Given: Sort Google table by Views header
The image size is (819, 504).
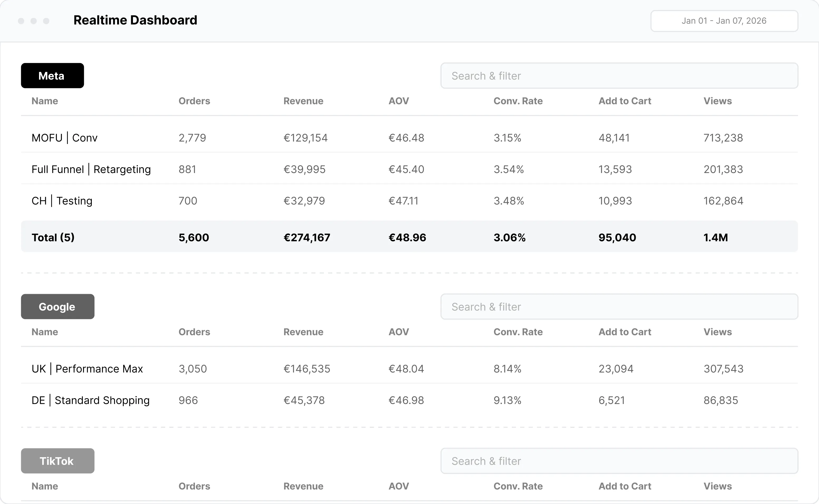Looking at the screenshot, I should tap(717, 332).
